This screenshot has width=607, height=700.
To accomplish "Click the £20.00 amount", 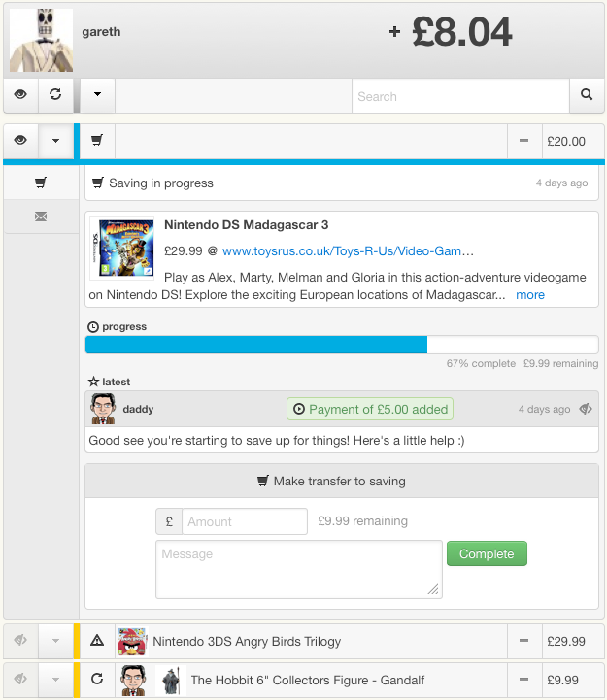I will [566, 142].
